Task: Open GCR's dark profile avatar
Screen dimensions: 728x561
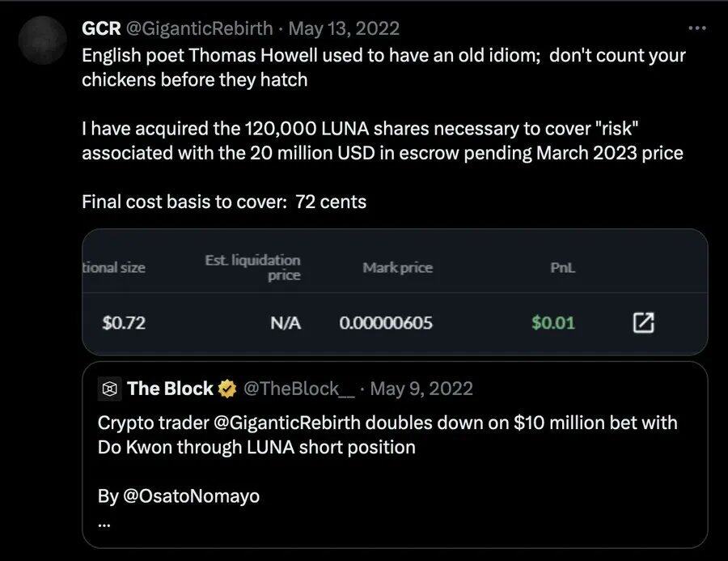Action: (x=42, y=42)
